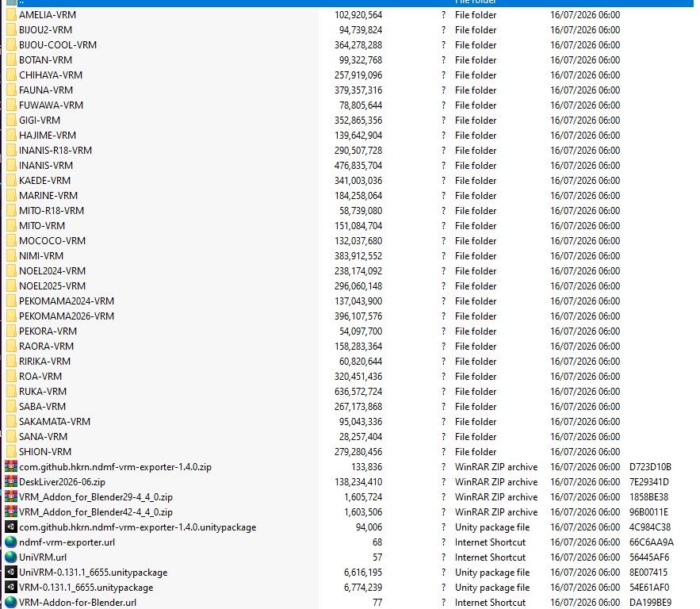
Task: Click the AMELIA-VRM folder icon
Action: [11, 15]
